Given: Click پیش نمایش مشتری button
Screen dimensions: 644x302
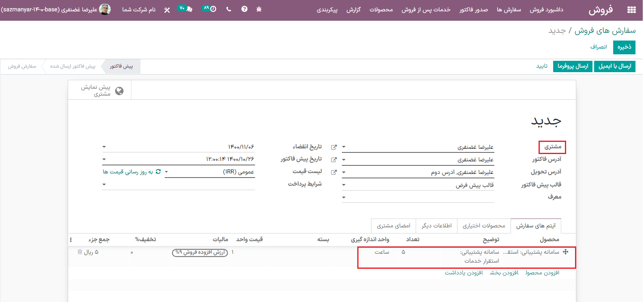Looking at the screenshot, I should 100,90.
